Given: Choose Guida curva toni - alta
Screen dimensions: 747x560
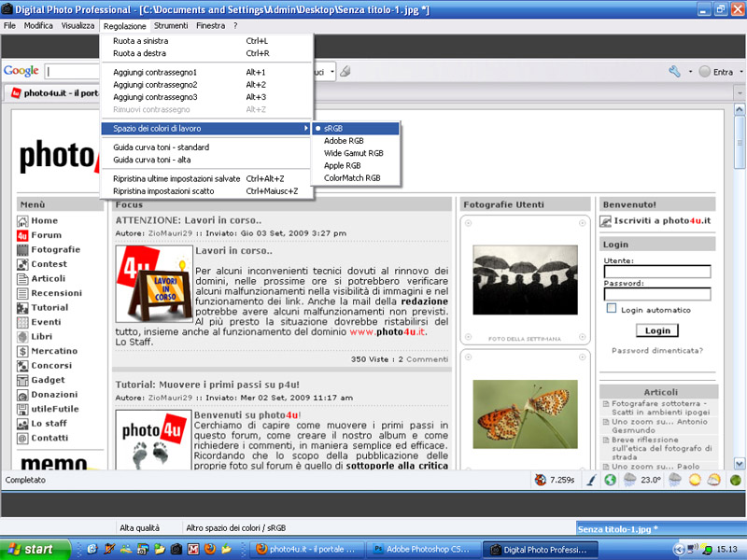Looking at the screenshot, I should (x=206, y=160).
